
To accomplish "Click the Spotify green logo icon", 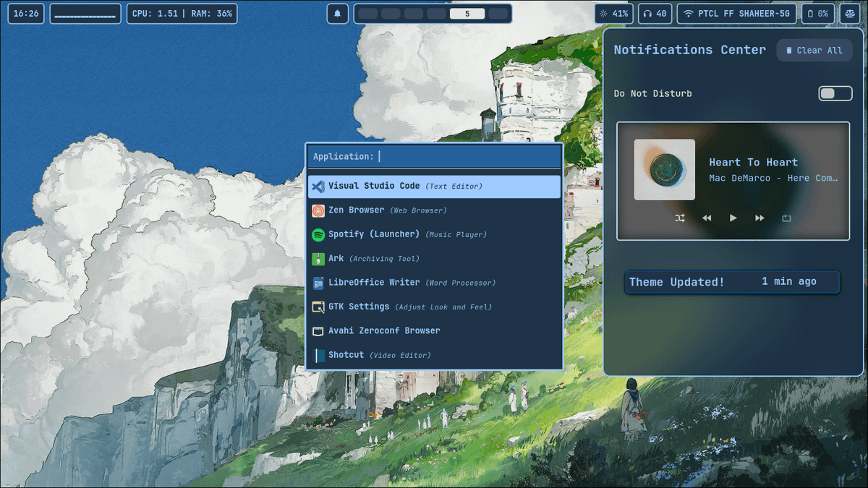I will click(x=318, y=235).
